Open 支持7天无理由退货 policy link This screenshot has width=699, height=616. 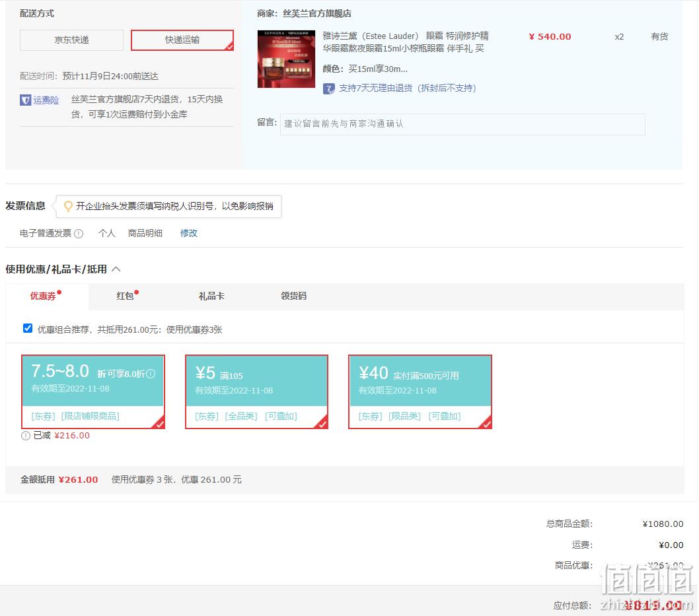pos(408,88)
